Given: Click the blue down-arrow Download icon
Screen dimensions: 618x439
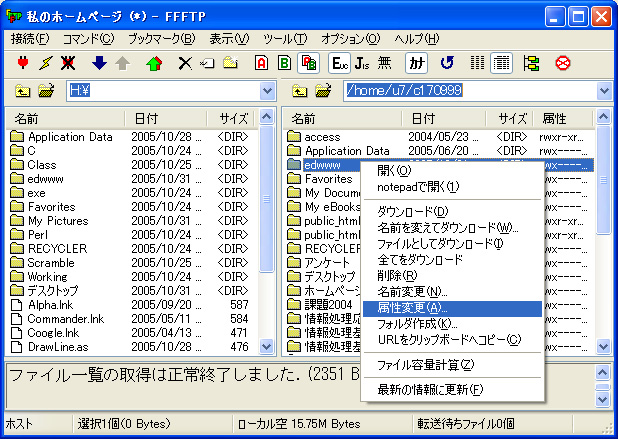Looking at the screenshot, I should [x=99, y=63].
